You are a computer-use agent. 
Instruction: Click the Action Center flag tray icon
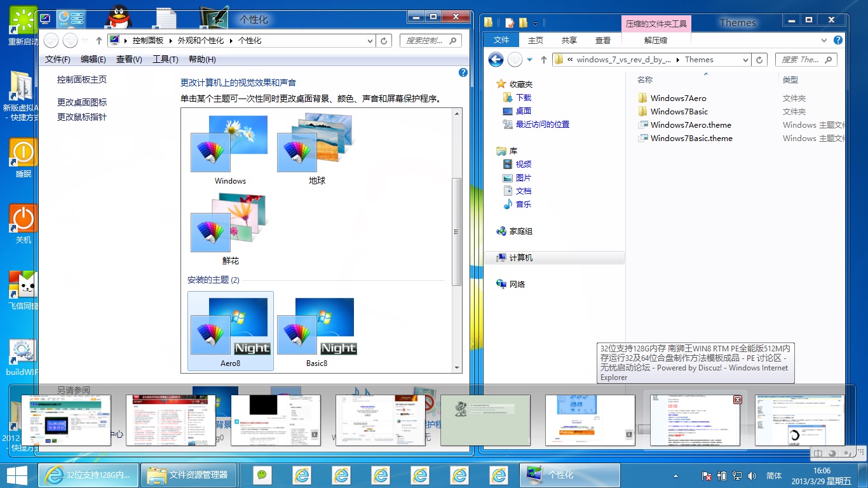[x=706, y=475]
